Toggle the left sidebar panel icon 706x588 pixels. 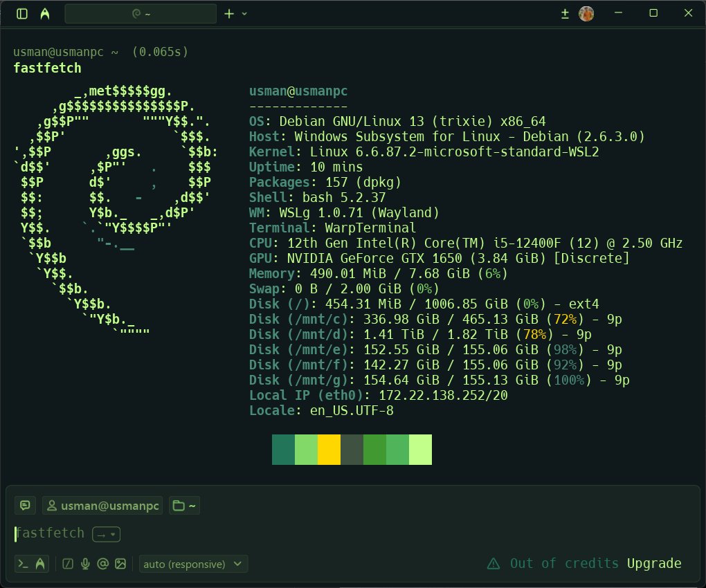(x=22, y=14)
